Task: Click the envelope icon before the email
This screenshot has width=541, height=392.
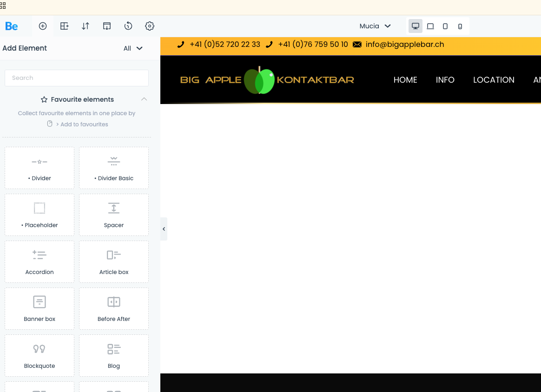Action: click(357, 45)
